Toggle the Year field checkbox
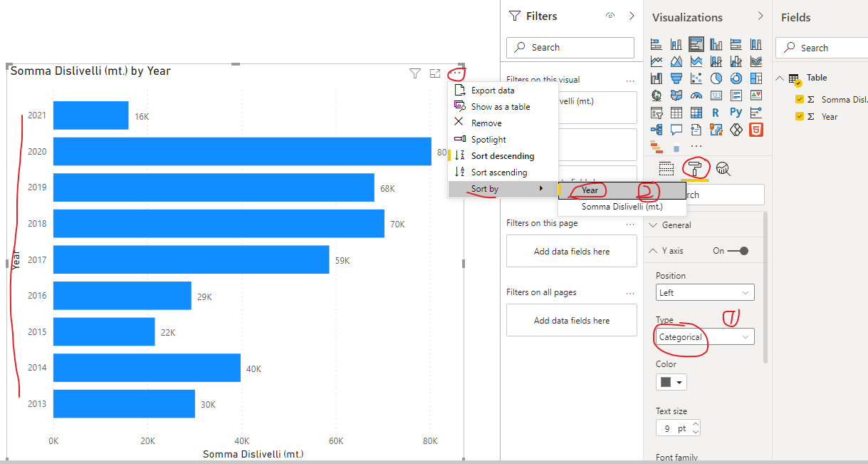868x464 pixels. pos(800,116)
